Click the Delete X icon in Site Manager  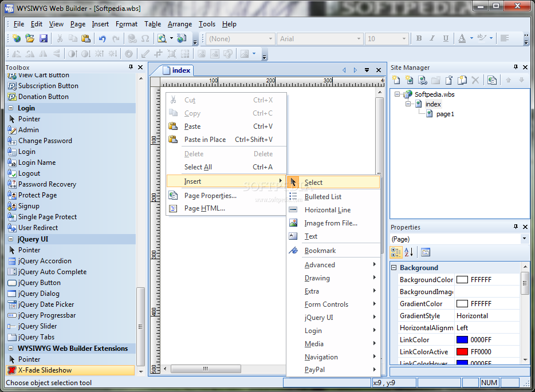coord(475,80)
